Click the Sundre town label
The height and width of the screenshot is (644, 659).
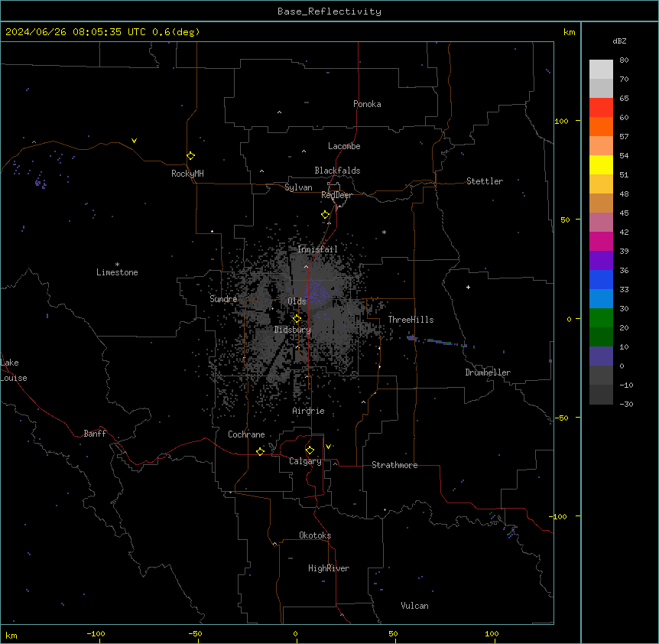click(x=223, y=299)
